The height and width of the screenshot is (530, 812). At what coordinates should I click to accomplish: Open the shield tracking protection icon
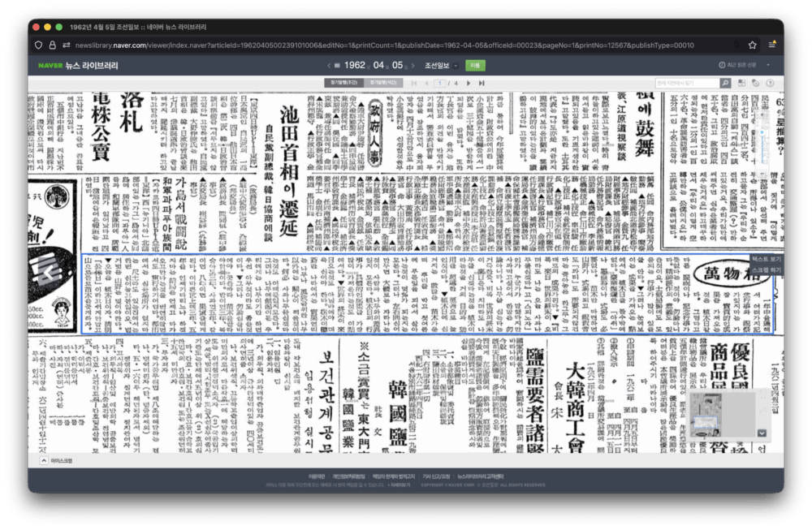[x=37, y=45]
